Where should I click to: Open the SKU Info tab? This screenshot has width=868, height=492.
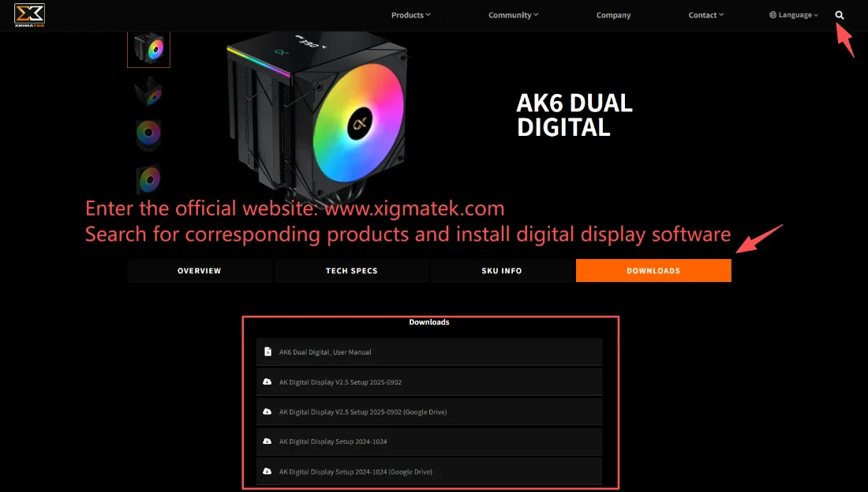click(502, 270)
